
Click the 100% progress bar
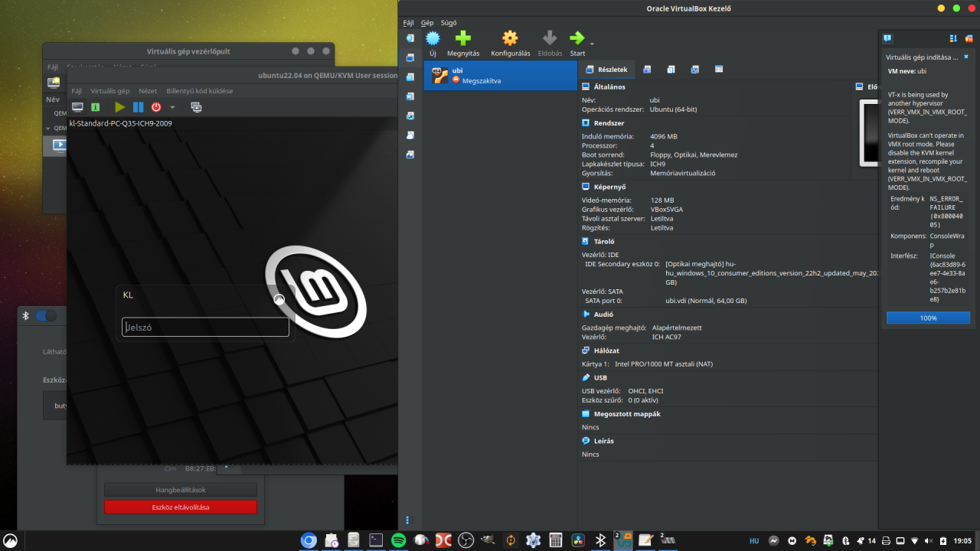928,318
